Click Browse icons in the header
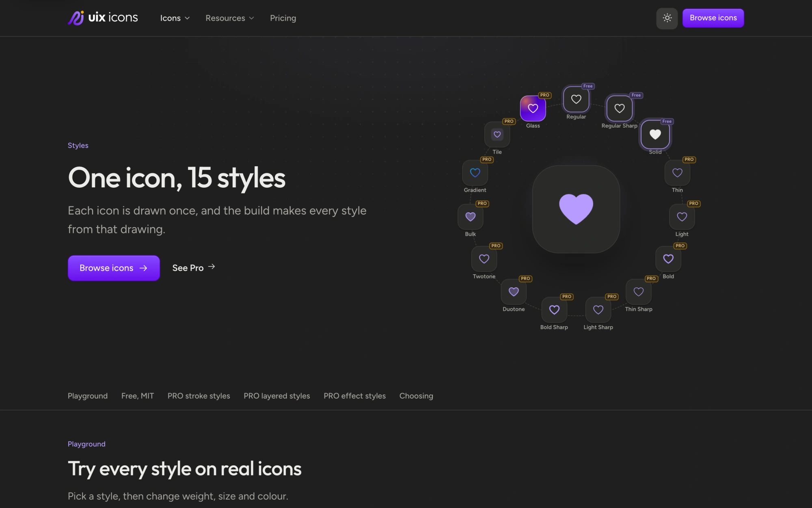This screenshot has width=812, height=508. 713,18
